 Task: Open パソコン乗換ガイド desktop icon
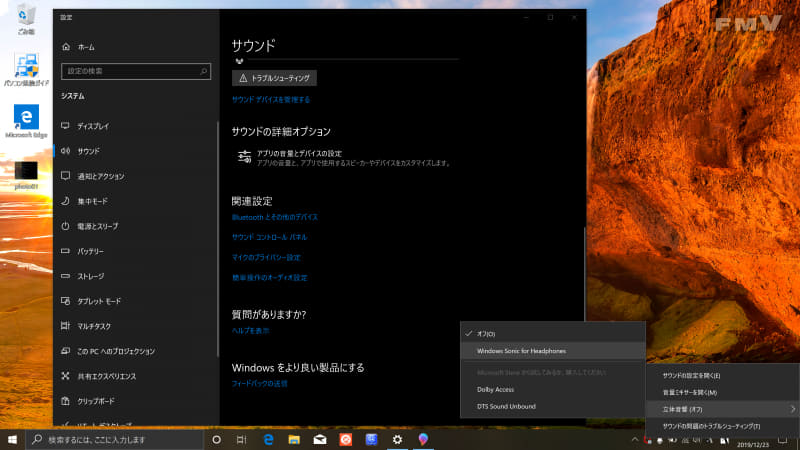26,69
